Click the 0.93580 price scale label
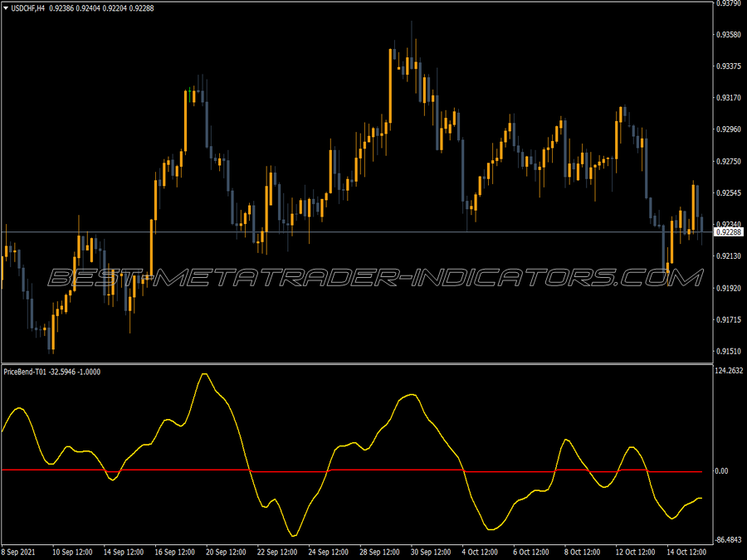This screenshot has height=560, width=747. tap(729, 35)
